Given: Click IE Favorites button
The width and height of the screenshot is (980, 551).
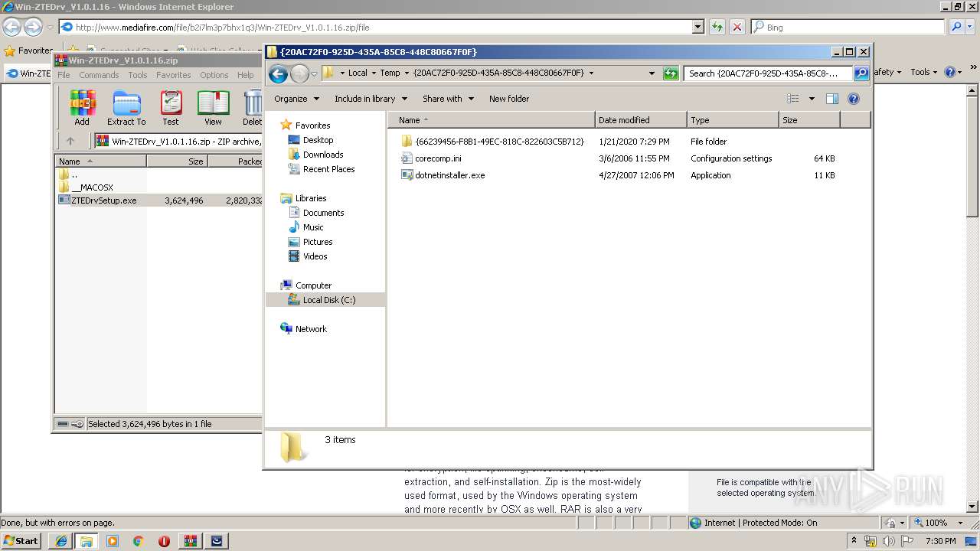Looking at the screenshot, I should click(28, 51).
